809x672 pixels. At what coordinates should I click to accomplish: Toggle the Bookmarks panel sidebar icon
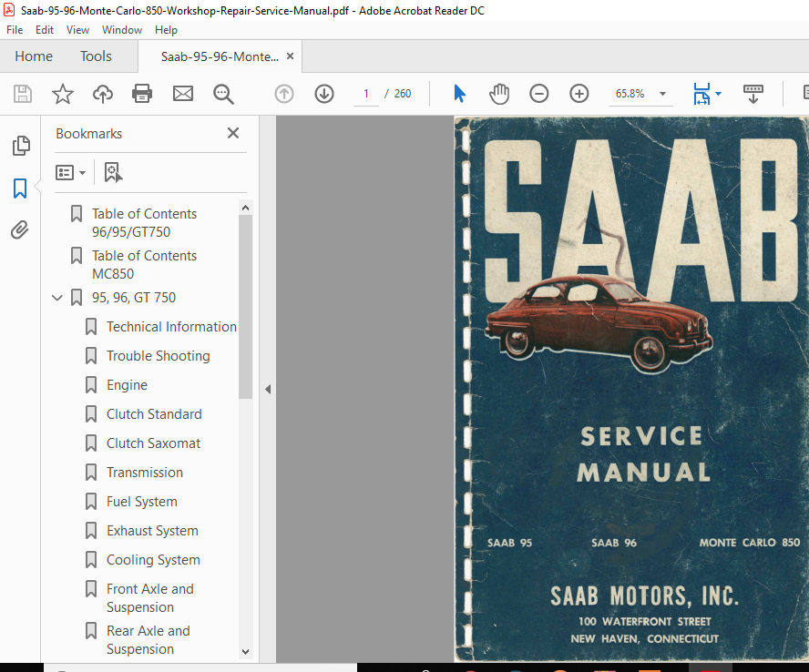[x=20, y=188]
